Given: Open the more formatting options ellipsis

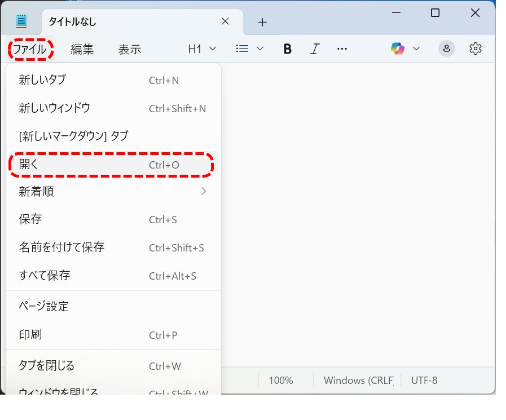Looking at the screenshot, I should coord(342,48).
